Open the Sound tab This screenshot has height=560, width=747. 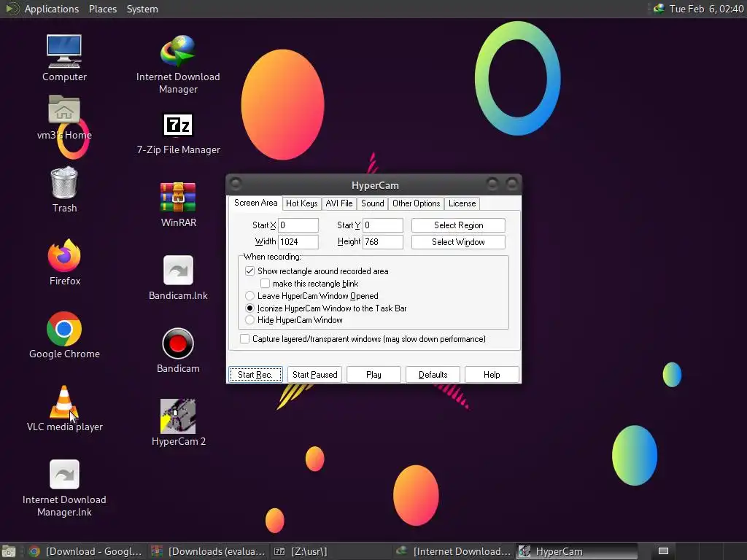373,203
